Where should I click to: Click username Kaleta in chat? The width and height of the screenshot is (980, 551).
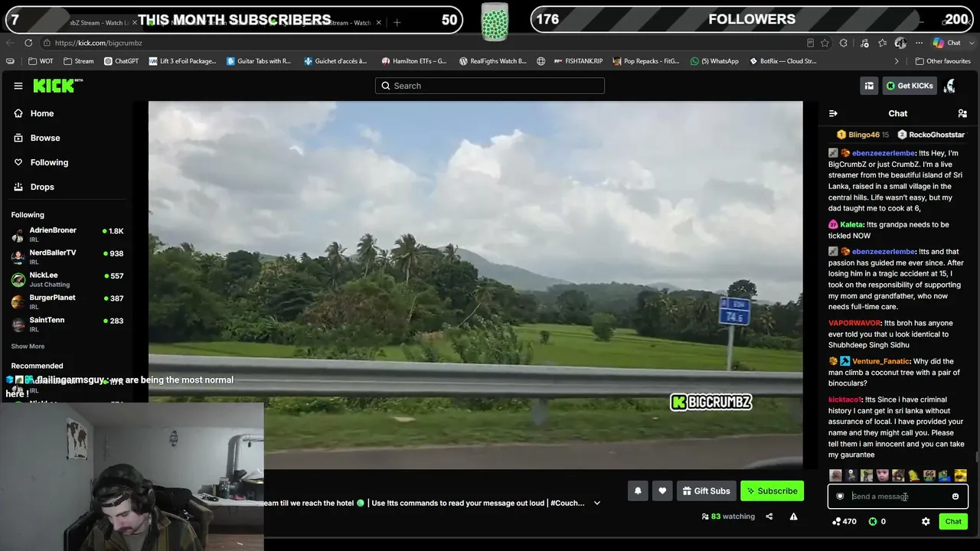pos(852,225)
